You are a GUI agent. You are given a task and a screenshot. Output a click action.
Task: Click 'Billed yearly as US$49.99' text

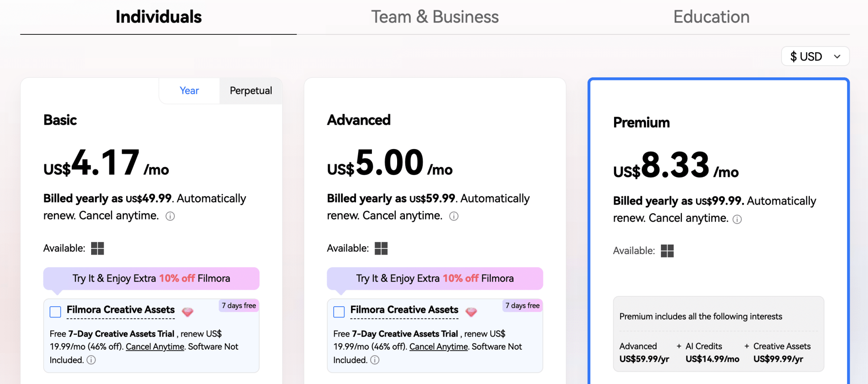[108, 199]
